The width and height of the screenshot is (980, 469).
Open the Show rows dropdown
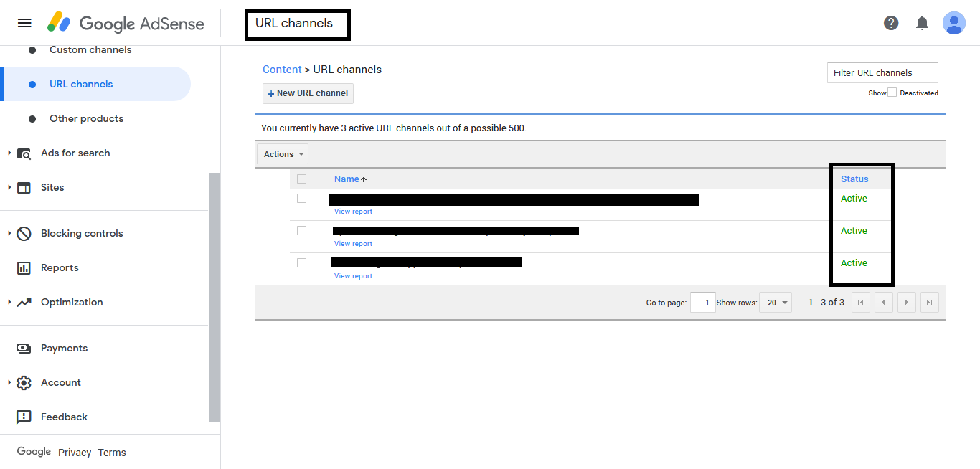click(x=776, y=303)
